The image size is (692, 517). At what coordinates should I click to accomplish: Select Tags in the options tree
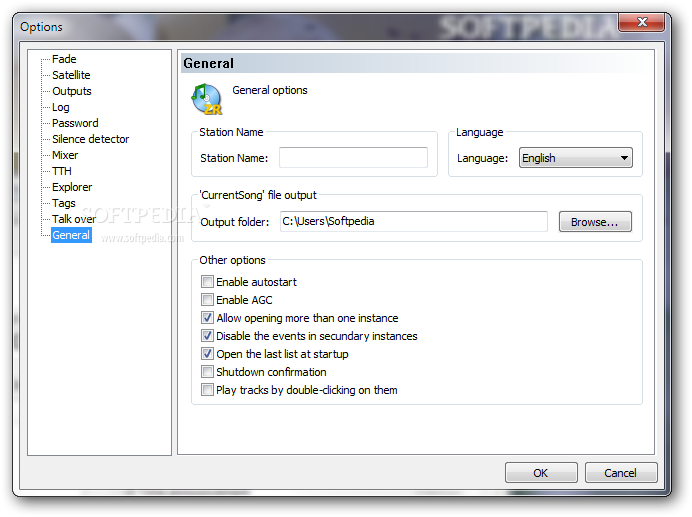click(x=64, y=203)
